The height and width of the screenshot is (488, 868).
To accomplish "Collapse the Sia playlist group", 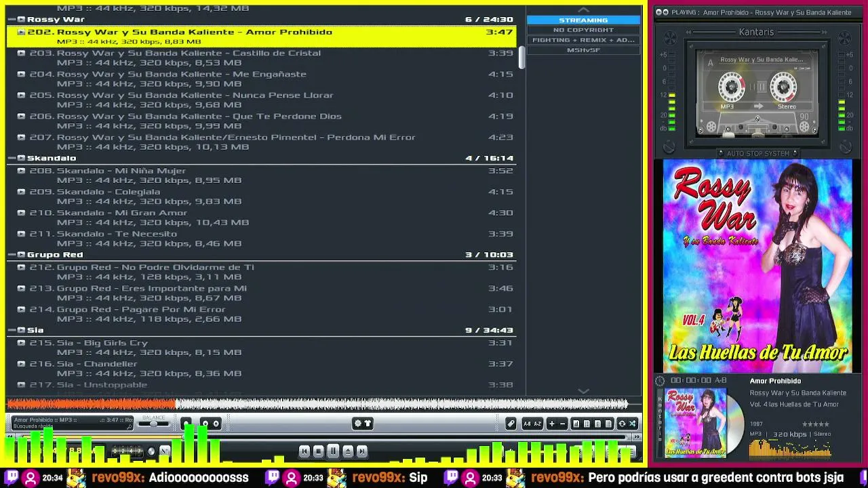I will (x=12, y=330).
